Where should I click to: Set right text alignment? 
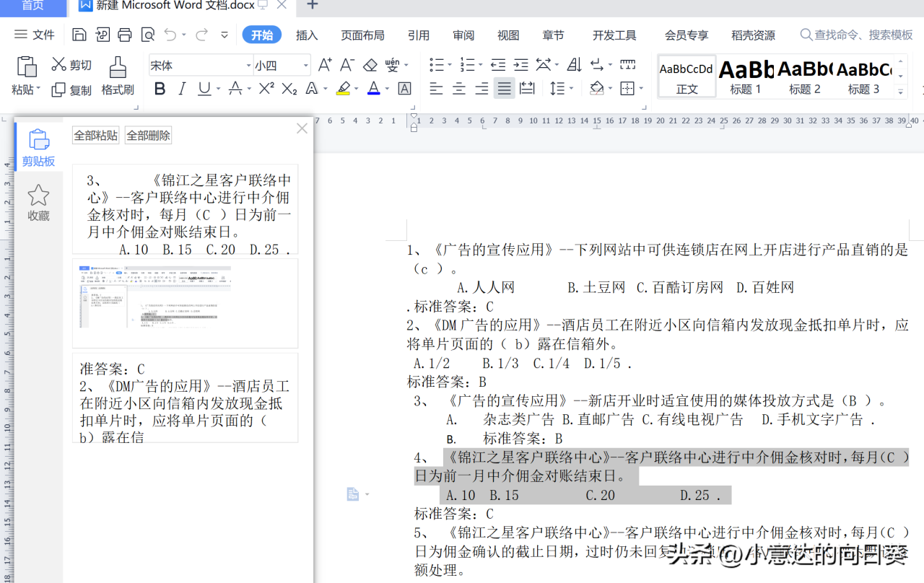click(481, 89)
